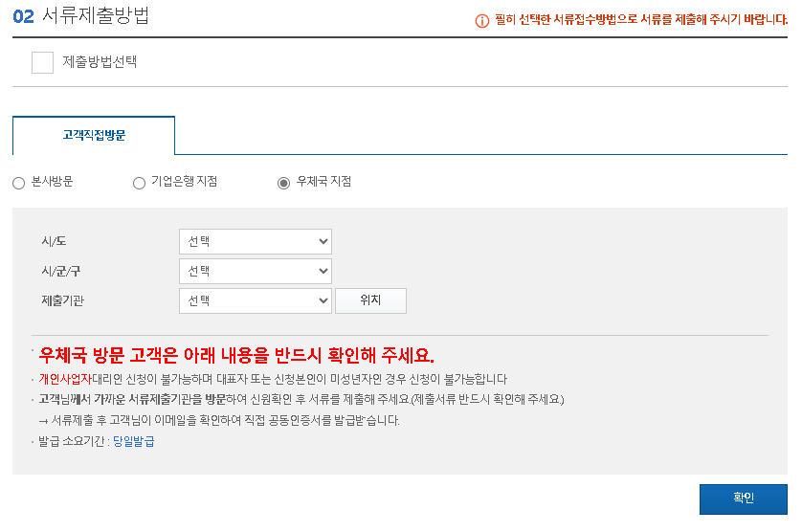The width and height of the screenshot is (802, 532).
Task: Click the line starting with → 서류제출 후
Action: [219, 420]
